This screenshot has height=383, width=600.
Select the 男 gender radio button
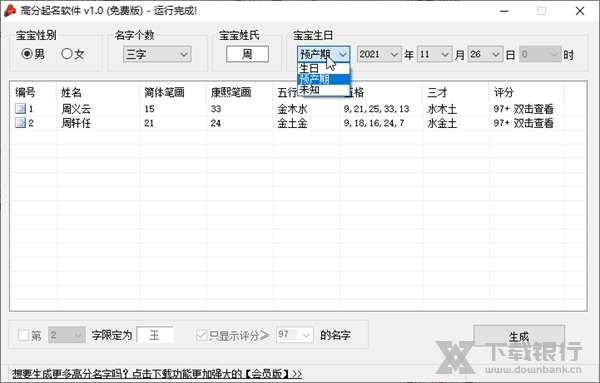pos(27,54)
